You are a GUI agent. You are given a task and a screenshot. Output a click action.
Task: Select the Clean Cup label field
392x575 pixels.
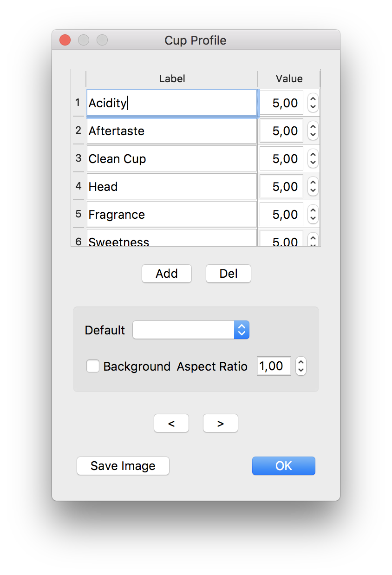[172, 159]
